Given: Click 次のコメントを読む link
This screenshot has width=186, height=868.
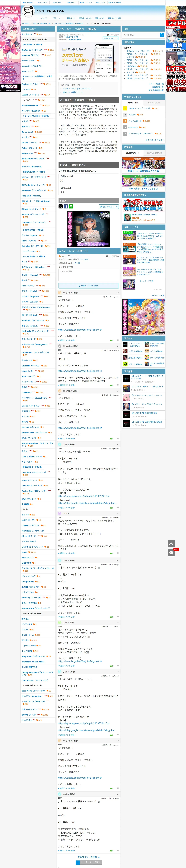Looking at the screenshot, I should coord(89,857).
